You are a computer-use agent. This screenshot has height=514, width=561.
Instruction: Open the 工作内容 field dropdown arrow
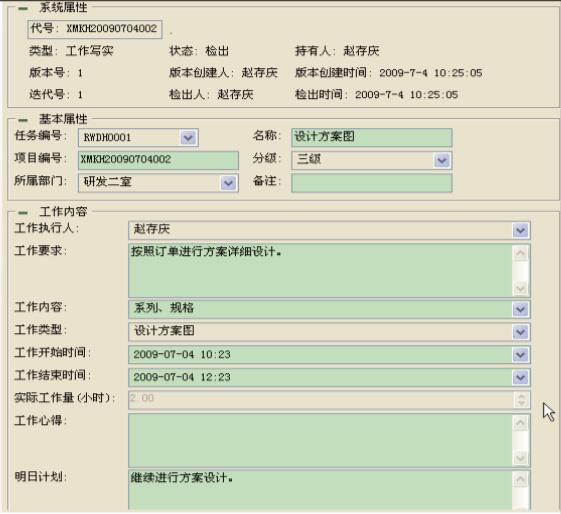521,309
